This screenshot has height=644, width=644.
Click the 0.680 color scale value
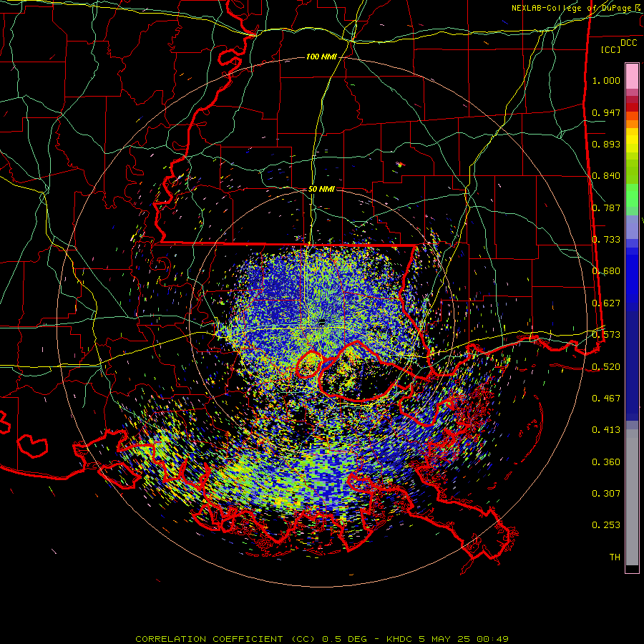606,271
